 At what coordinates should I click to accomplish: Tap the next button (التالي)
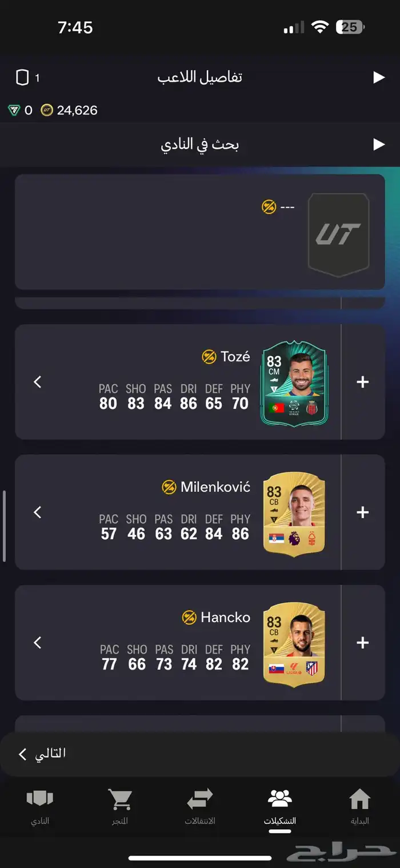pyautogui.click(x=42, y=754)
